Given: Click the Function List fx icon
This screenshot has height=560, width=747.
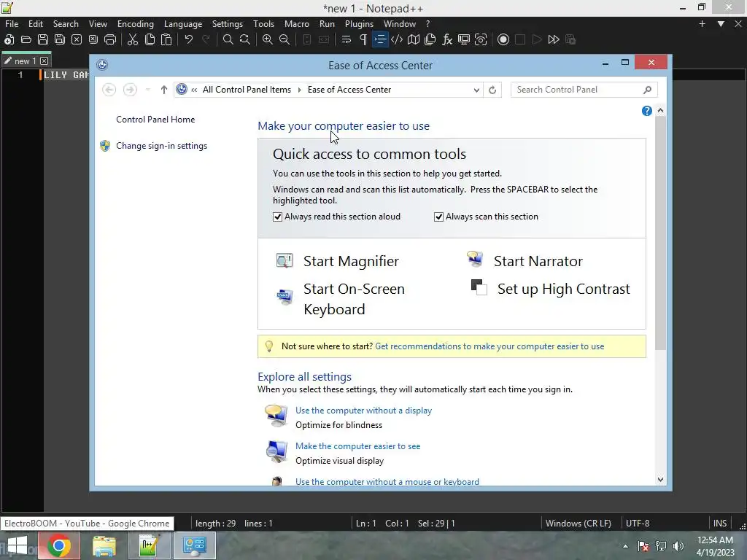Looking at the screenshot, I should pyautogui.click(x=447, y=39).
